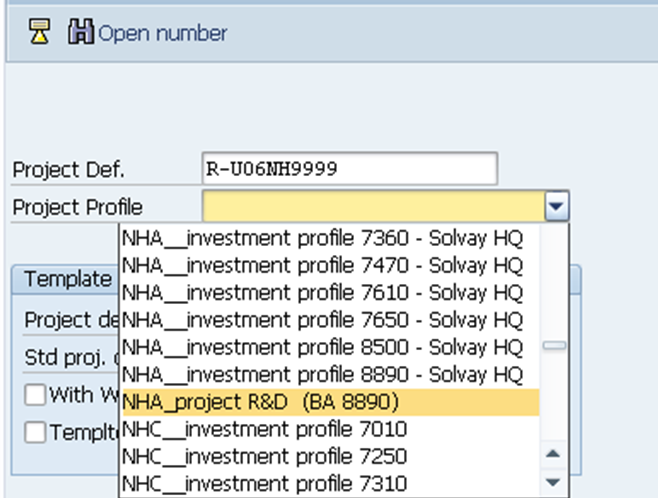Click the Project Def. input field
This screenshot has width=658, height=498.
(349, 168)
